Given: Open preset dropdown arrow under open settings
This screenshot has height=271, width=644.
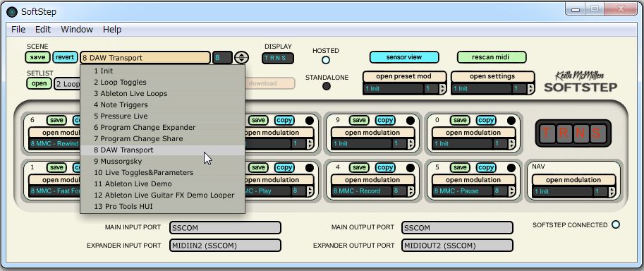Looking at the screenshot, I should (x=530, y=89).
